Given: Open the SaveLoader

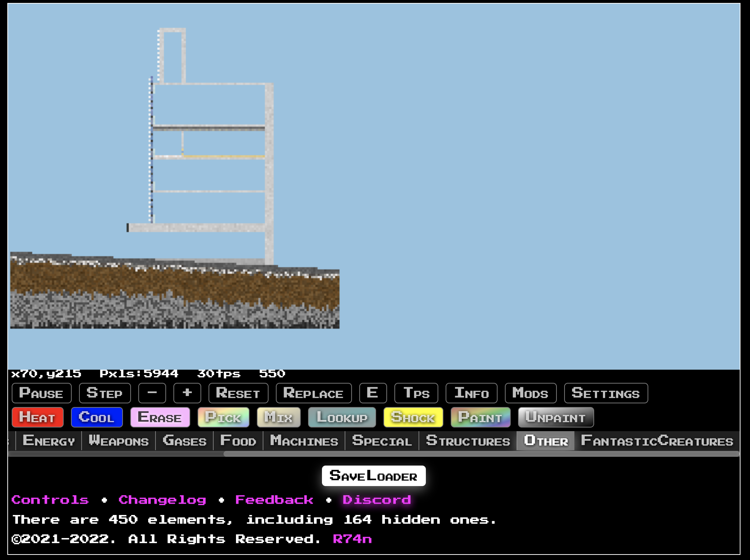Looking at the screenshot, I should (374, 475).
